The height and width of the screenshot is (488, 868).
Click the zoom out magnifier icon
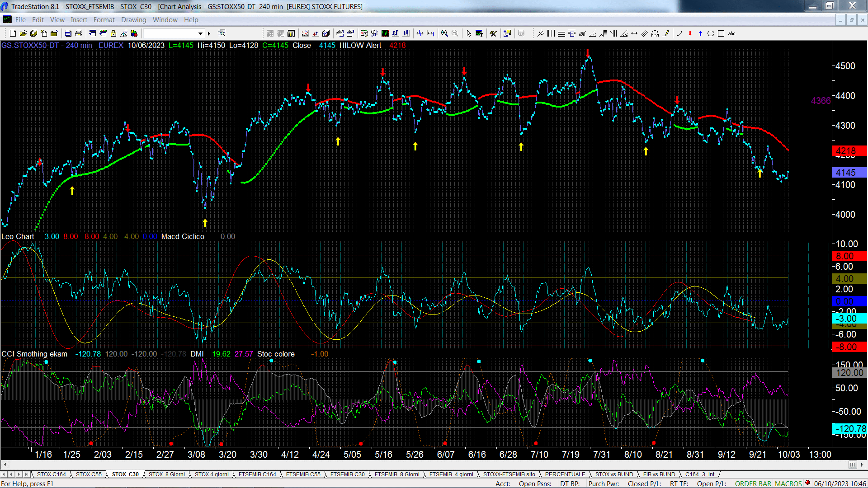455,33
